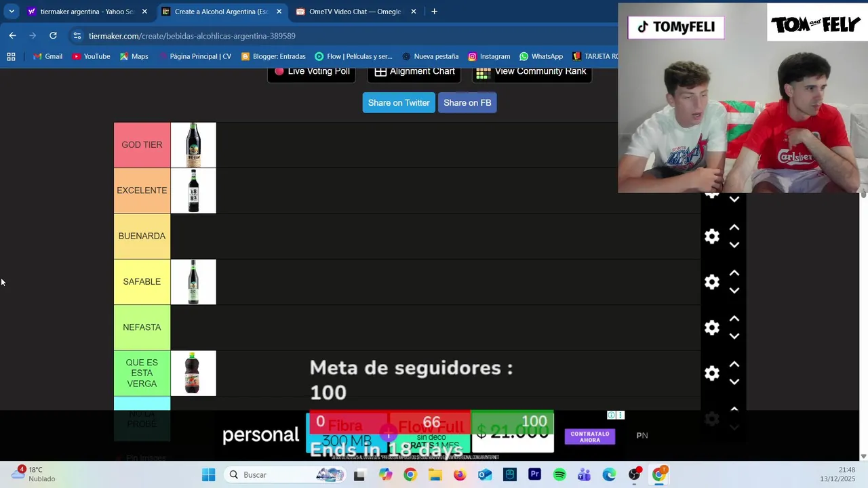This screenshot has height=488, width=868.
Task: View site information icon in address bar
Action: [x=77, y=36]
